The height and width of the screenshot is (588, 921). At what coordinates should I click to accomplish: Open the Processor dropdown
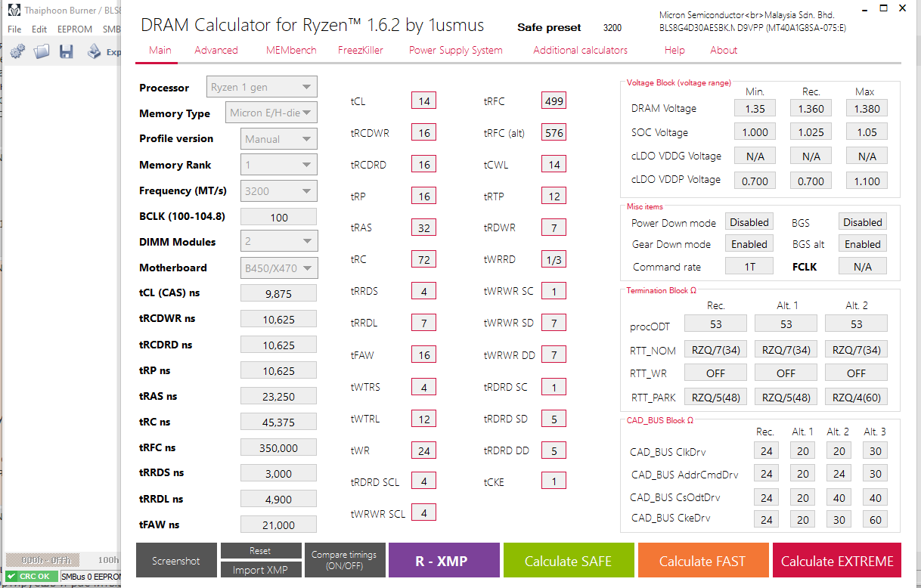click(x=262, y=87)
